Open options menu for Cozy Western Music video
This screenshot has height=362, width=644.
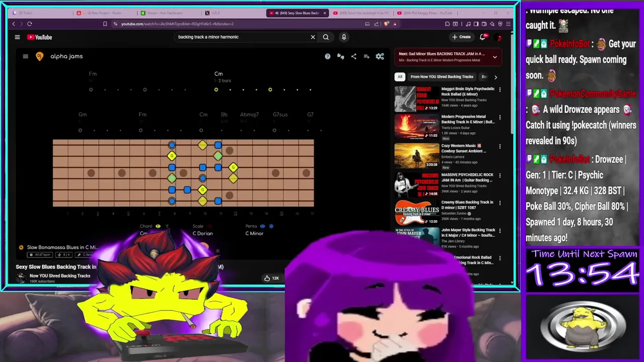(x=500, y=146)
